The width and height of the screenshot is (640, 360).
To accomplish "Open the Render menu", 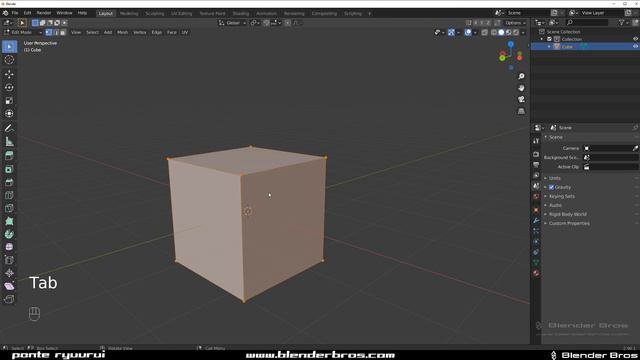I will pos(44,13).
